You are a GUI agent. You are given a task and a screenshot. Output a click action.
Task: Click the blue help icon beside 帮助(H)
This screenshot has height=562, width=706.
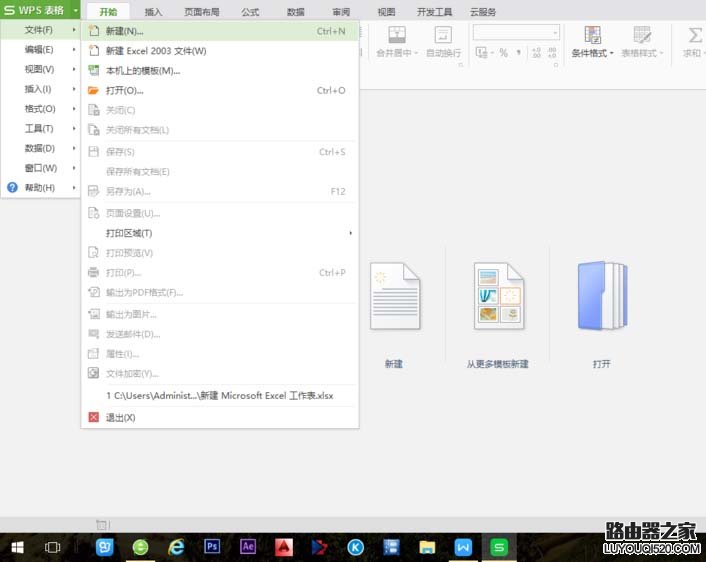(x=13, y=187)
